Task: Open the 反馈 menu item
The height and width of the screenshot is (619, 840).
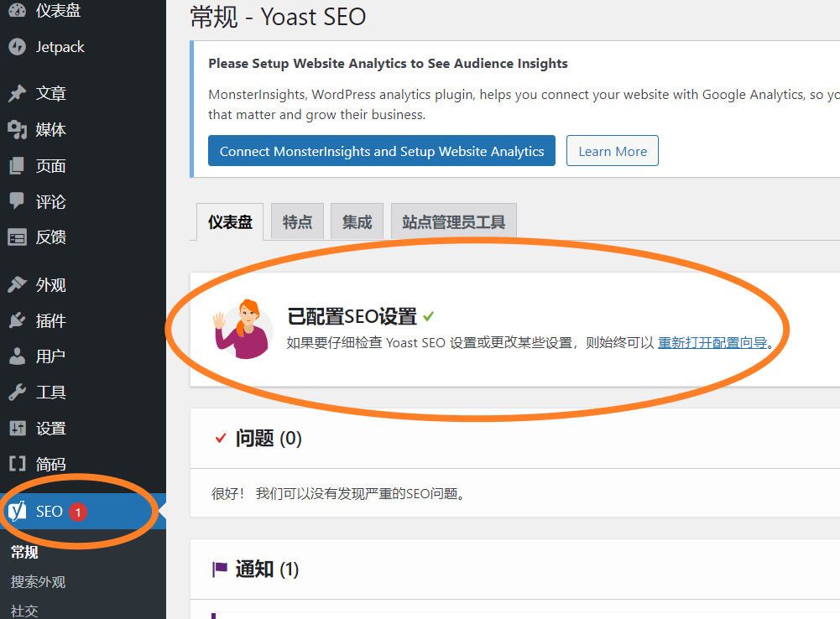Action: 83,237
